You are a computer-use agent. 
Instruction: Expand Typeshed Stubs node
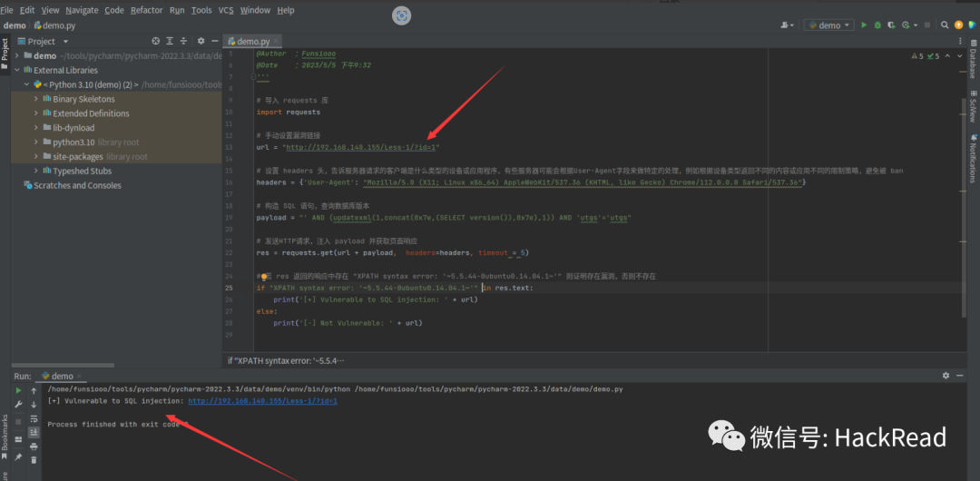tap(37, 171)
